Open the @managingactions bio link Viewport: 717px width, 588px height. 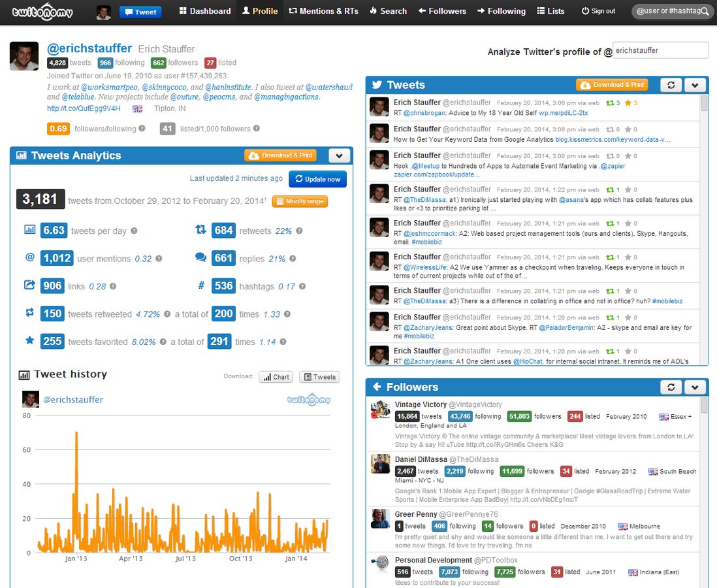pyautogui.click(x=287, y=97)
